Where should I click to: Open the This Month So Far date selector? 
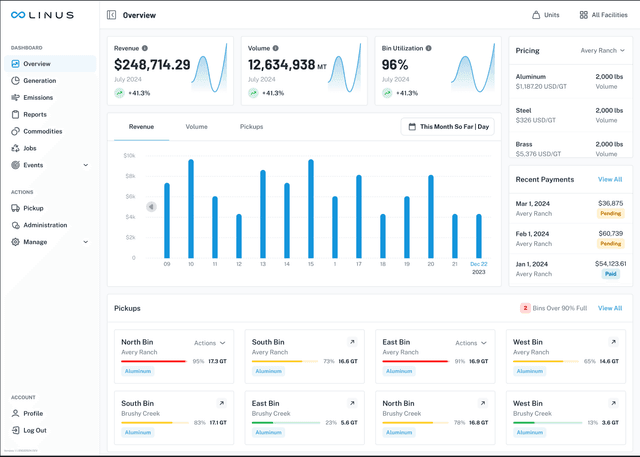tap(449, 127)
